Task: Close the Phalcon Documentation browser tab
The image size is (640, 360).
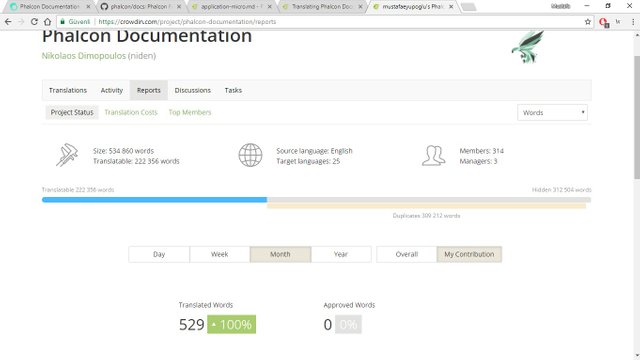Action: click(x=88, y=7)
